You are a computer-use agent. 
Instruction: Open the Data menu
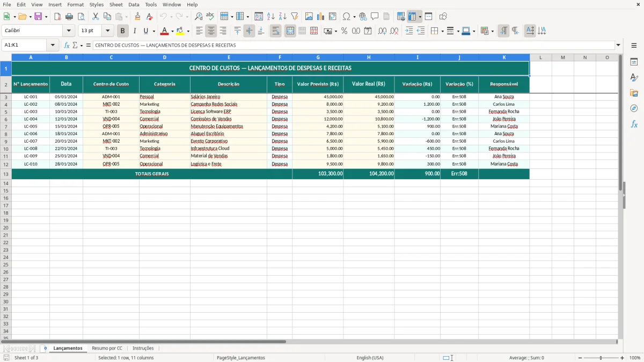134,4
